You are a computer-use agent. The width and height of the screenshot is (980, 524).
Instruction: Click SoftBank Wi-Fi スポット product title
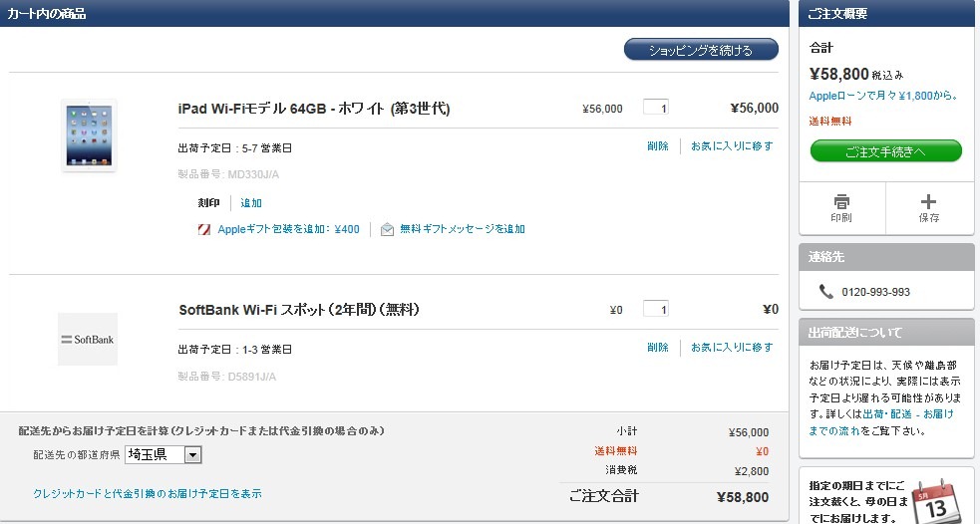pyautogui.click(x=299, y=309)
